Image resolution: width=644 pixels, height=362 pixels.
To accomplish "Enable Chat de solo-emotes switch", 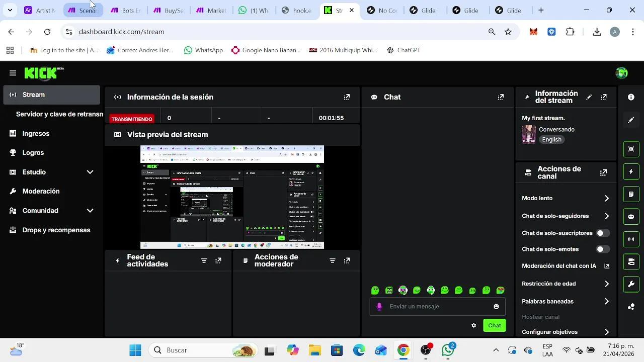I will (x=603, y=249).
